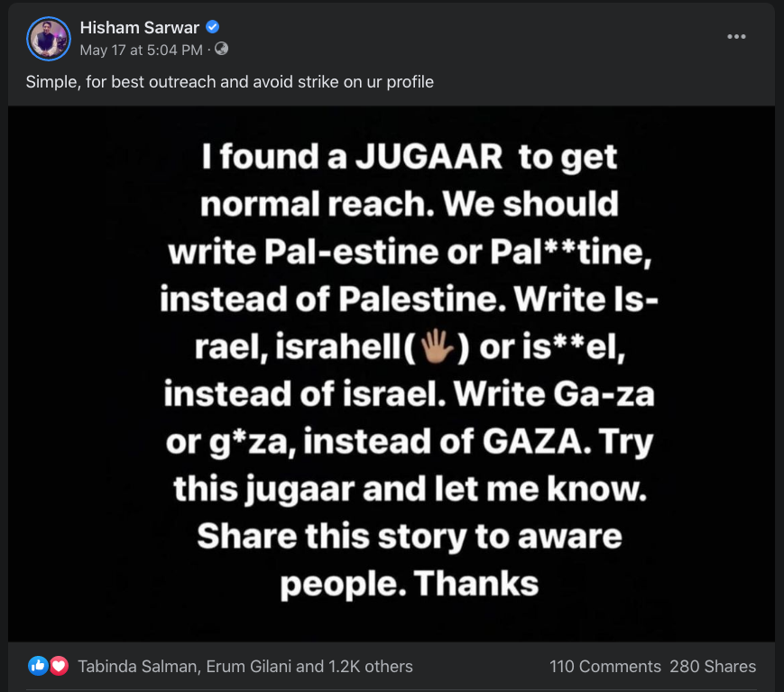
Task: Click the word Thanks in the image
Action: click(476, 585)
